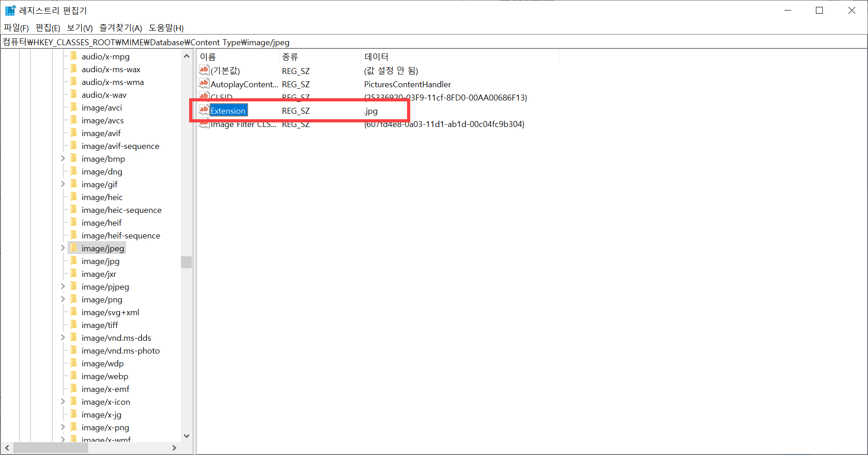
Task: Select the image/x-emf key
Action: tap(106, 389)
